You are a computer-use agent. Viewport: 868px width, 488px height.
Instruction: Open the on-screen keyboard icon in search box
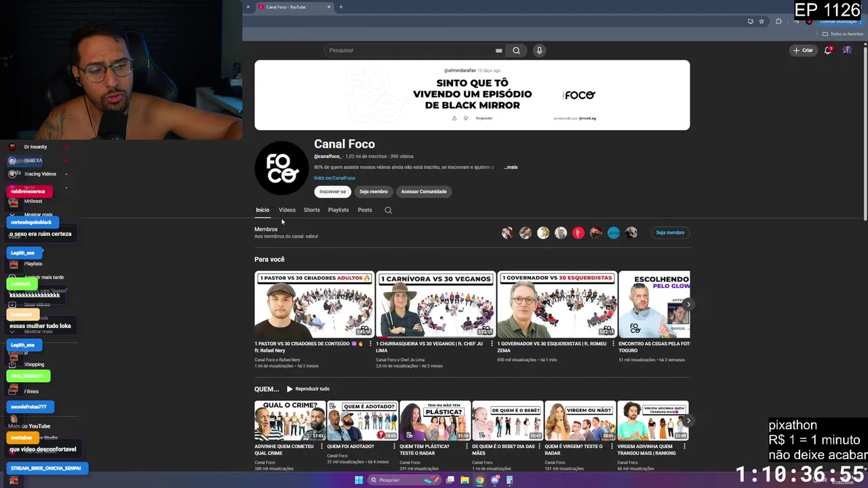[499, 50]
